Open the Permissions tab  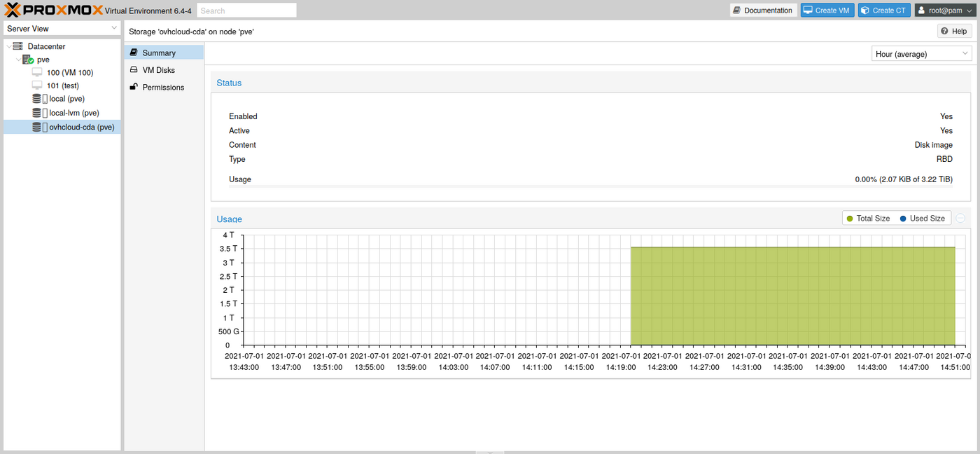pyautogui.click(x=162, y=88)
